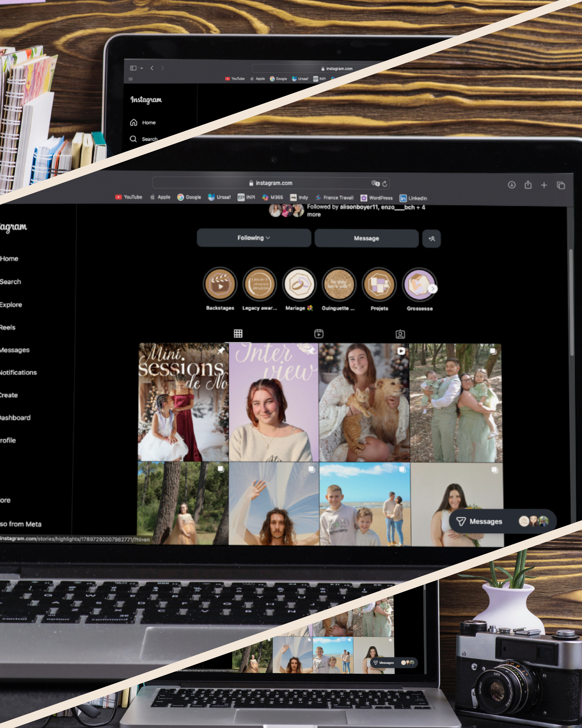Switch to the Reels tab icon
Viewport: 582px width, 728px height.
tap(319, 334)
